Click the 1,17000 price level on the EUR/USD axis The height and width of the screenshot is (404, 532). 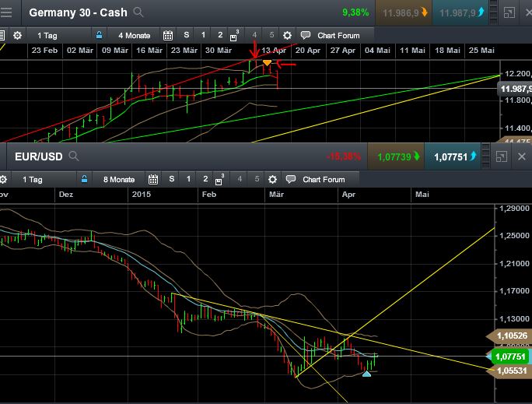click(x=514, y=291)
